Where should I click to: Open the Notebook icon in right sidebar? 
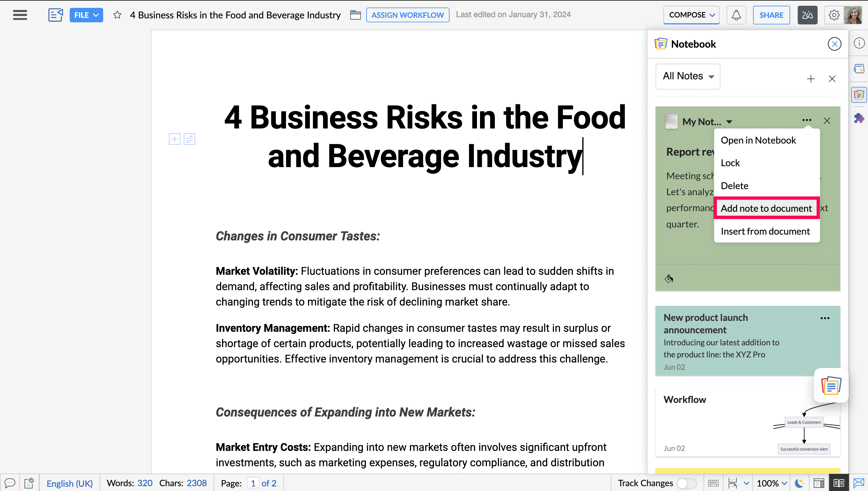pyautogui.click(x=859, y=95)
